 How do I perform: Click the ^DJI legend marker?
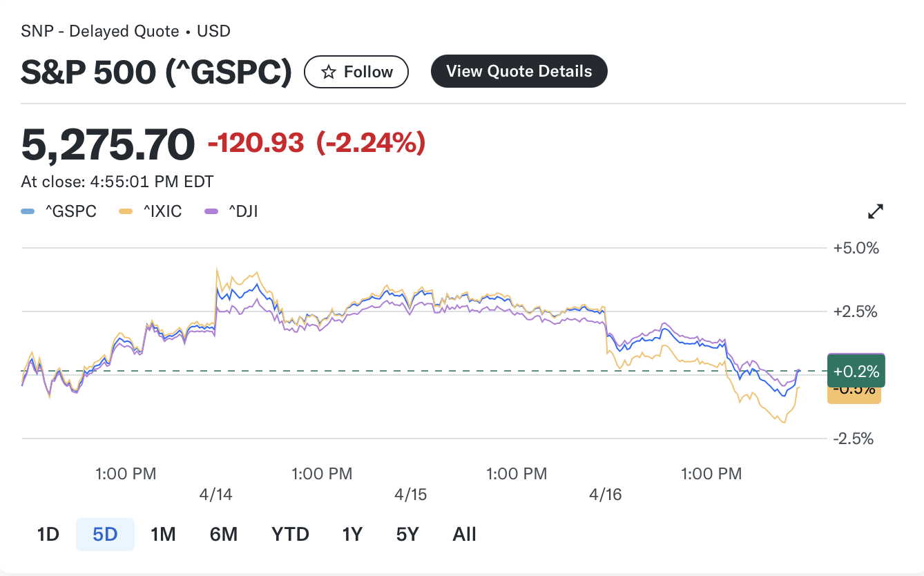coord(211,211)
